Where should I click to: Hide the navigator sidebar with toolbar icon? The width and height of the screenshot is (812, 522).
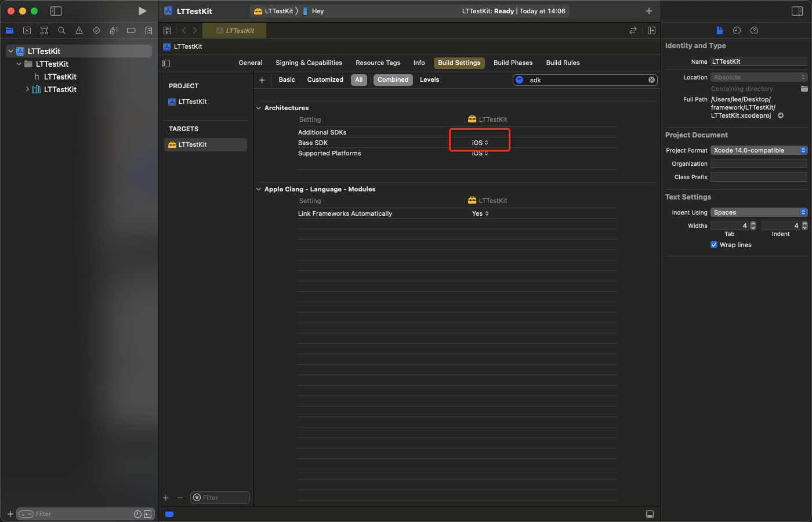[x=56, y=11]
